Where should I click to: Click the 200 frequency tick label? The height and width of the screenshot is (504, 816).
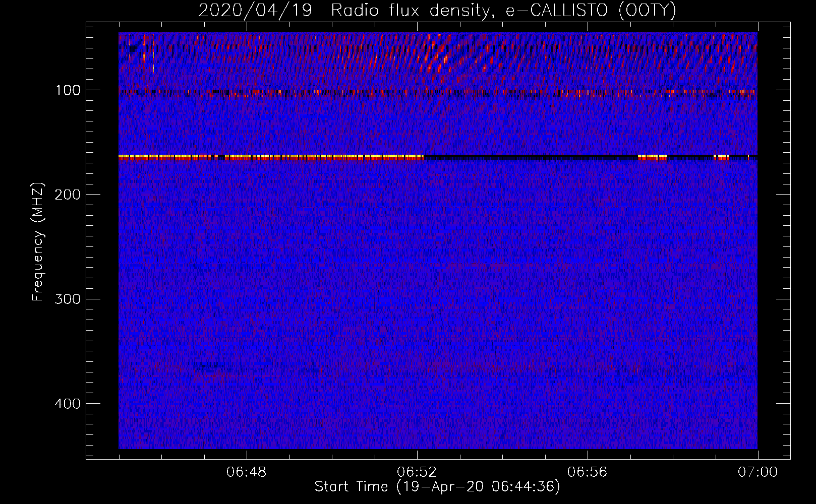click(x=69, y=195)
